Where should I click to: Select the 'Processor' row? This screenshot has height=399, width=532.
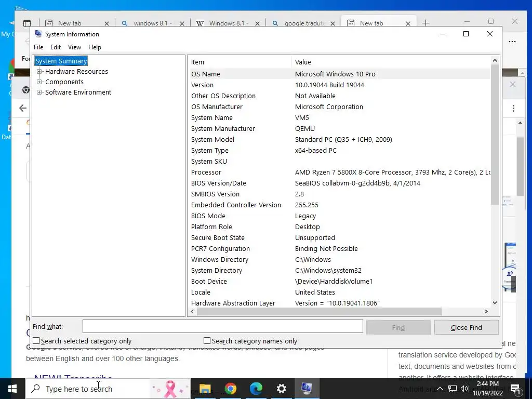tap(339, 172)
